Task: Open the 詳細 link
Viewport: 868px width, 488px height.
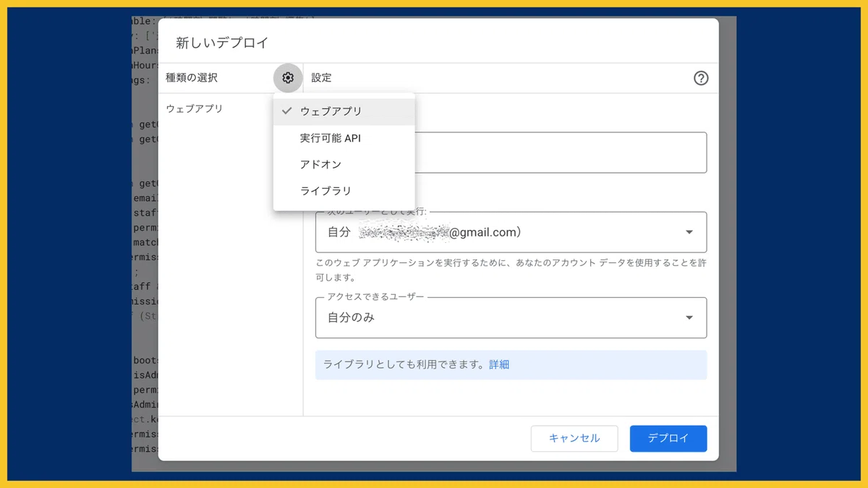Action: click(x=499, y=364)
